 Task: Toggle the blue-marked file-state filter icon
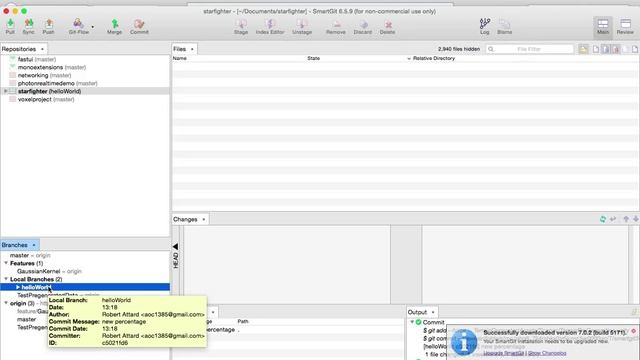[606, 49]
